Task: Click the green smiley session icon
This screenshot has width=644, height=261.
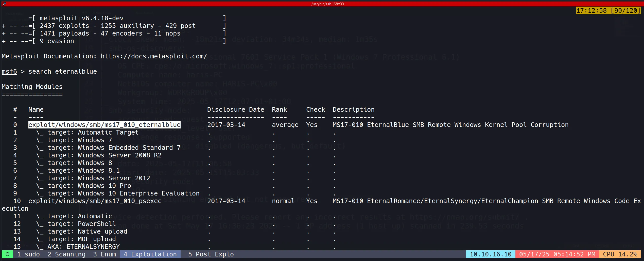Action: pos(8,254)
